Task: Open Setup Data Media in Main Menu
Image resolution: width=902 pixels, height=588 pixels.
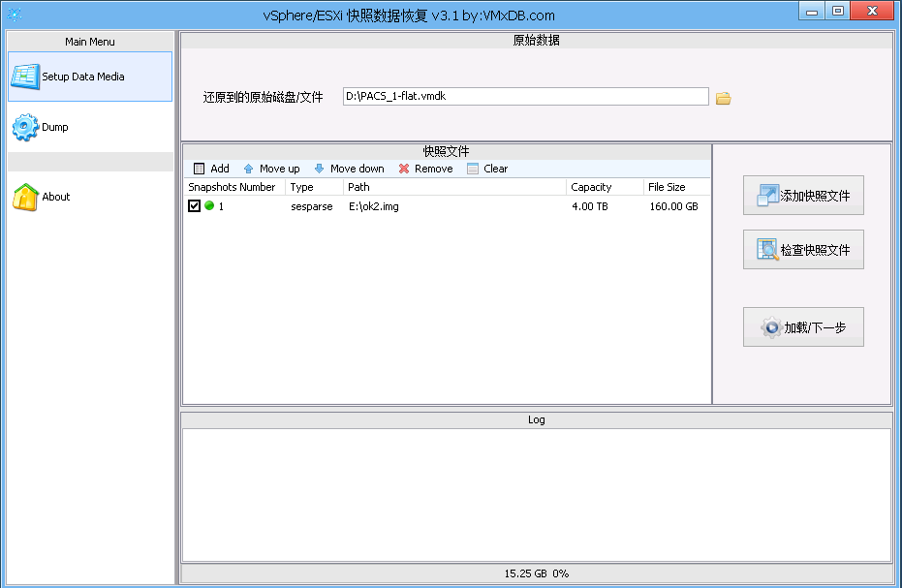Action: click(90, 77)
